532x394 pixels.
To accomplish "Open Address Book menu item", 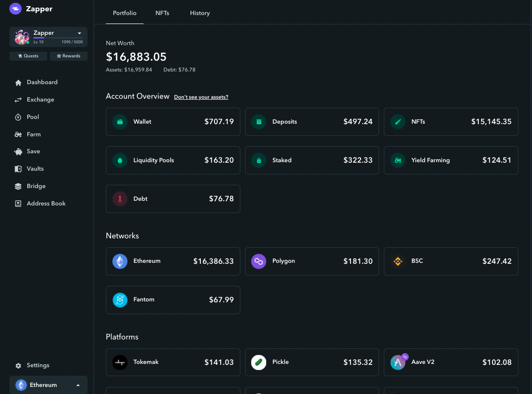I will tap(46, 204).
